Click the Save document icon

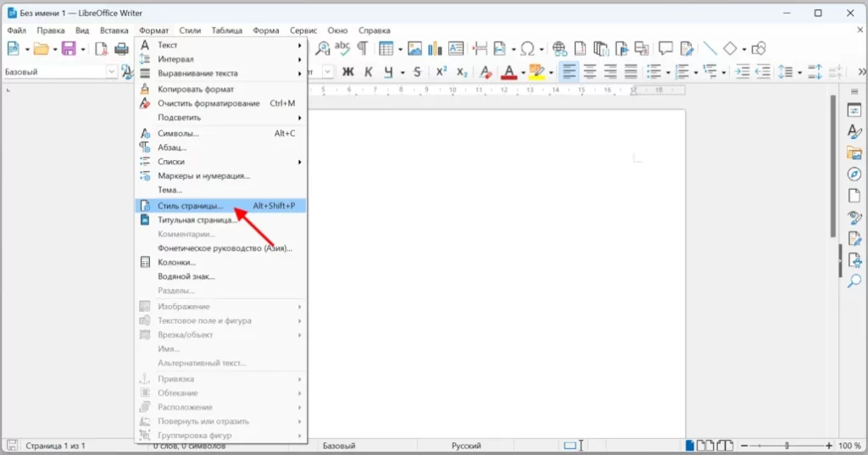(69, 48)
